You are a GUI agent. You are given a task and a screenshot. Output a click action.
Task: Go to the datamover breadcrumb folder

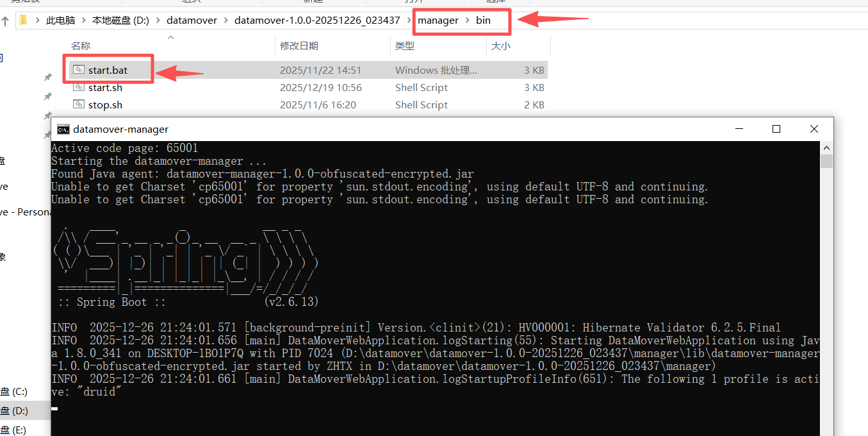[191, 21]
